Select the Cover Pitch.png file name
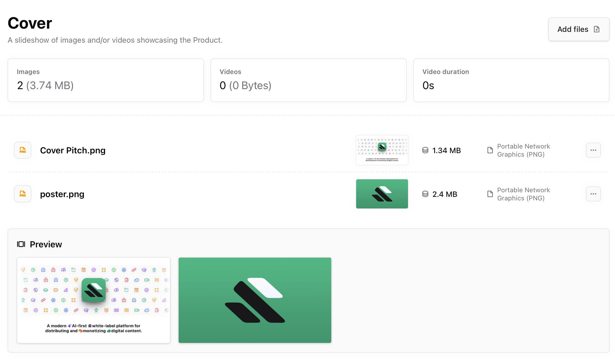 point(73,150)
